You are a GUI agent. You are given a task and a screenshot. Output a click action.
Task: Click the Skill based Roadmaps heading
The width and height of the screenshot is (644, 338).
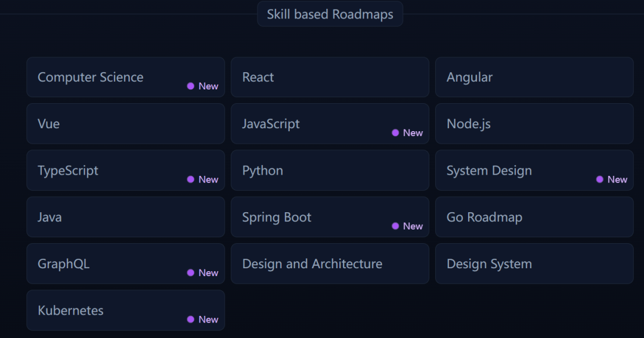[330, 14]
